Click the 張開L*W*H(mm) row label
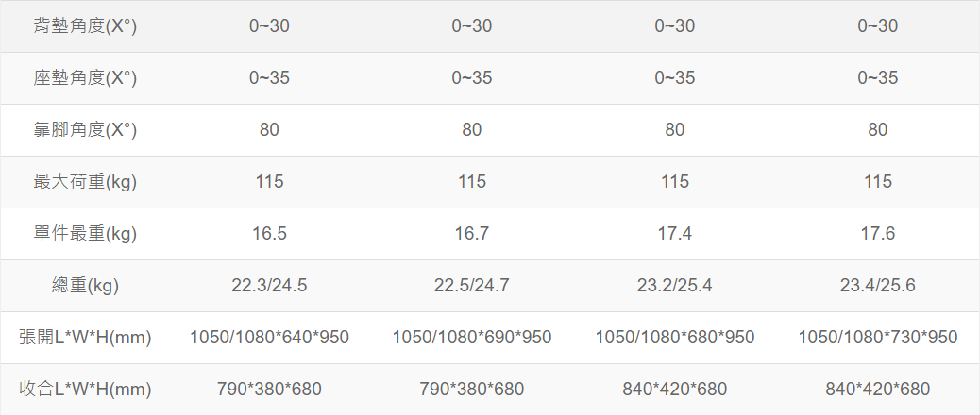The image size is (980, 415). [x=86, y=338]
